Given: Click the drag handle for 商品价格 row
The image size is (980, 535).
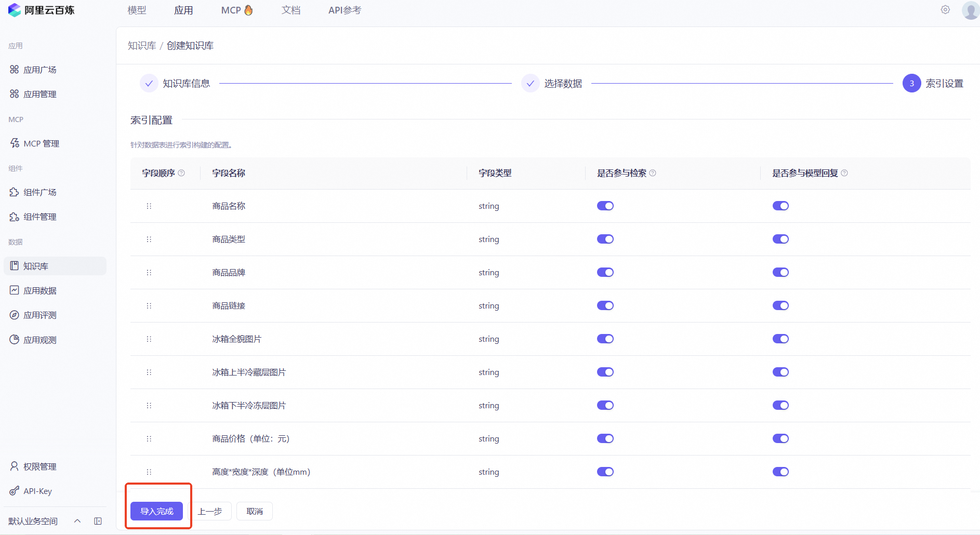Looking at the screenshot, I should (149, 439).
